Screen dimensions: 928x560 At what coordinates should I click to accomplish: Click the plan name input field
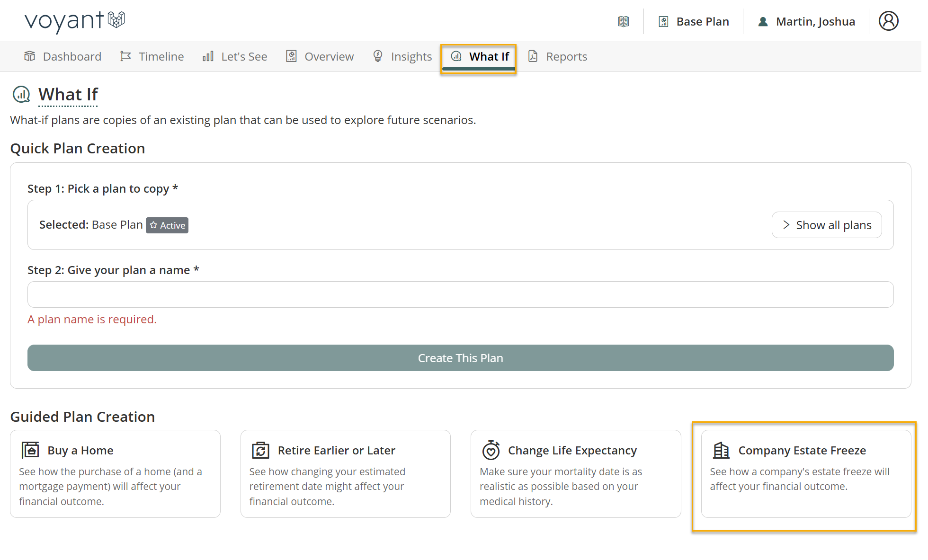[x=461, y=294]
